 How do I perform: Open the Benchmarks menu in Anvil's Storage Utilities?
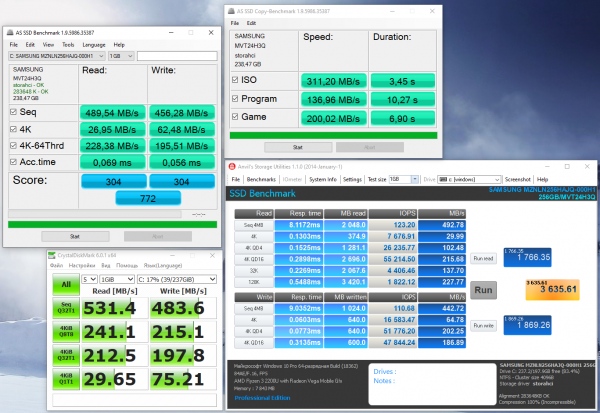tap(263, 179)
